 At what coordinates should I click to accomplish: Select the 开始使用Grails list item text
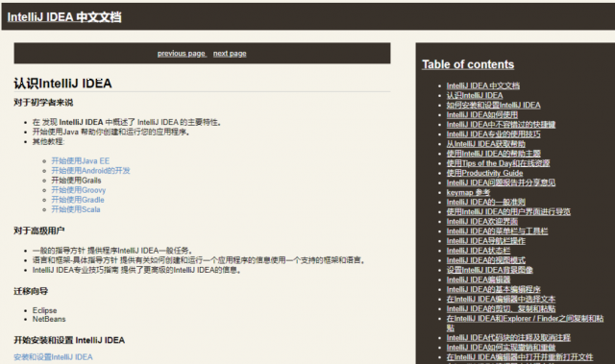tap(76, 181)
